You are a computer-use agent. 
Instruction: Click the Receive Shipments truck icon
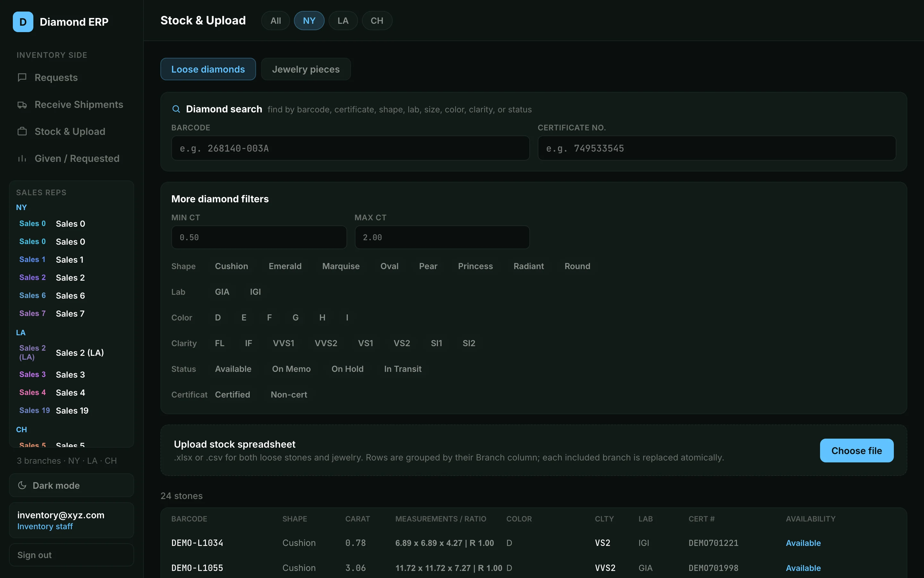(x=22, y=105)
